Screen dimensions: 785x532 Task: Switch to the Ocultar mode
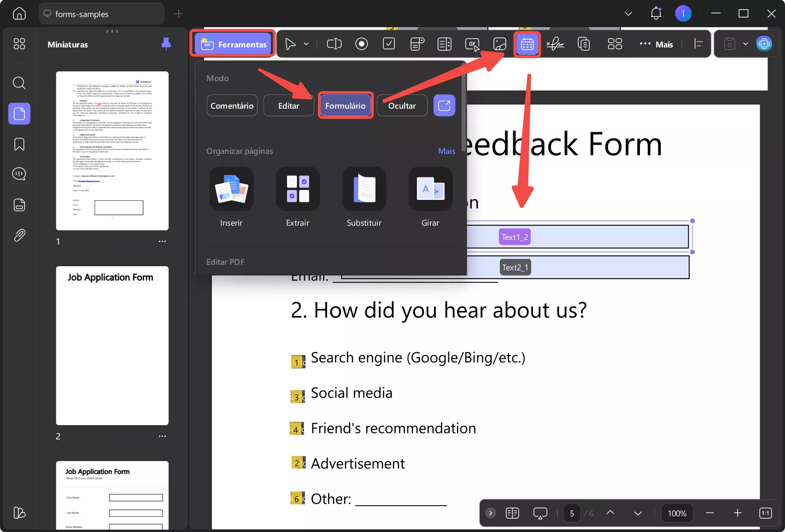point(402,105)
